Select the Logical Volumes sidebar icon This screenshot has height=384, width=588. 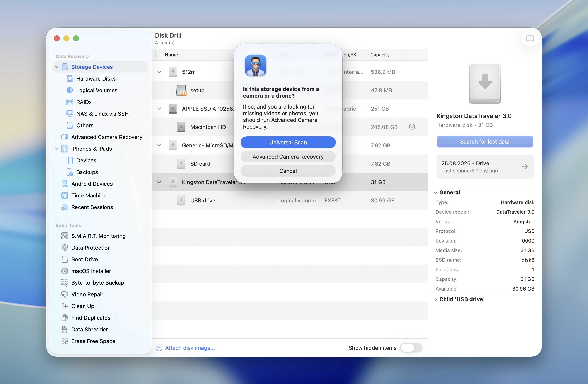coord(70,90)
